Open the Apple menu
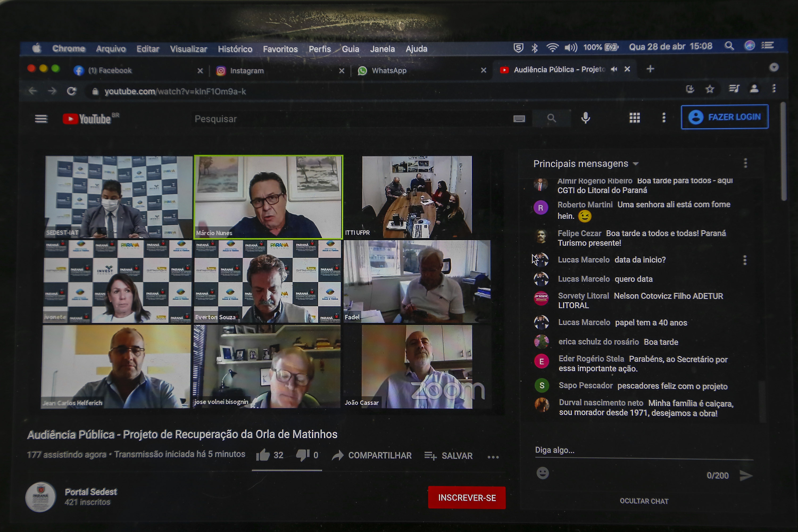Viewport: 798px width, 532px height. [37, 48]
